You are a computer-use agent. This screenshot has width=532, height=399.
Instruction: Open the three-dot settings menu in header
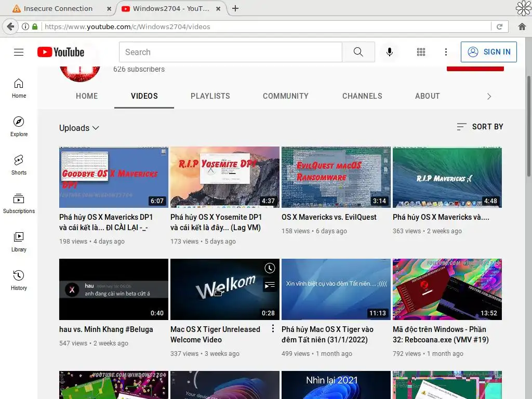(x=446, y=52)
